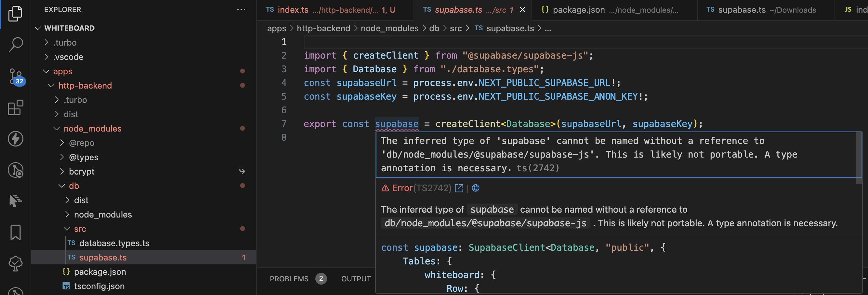The height and width of the screenshot is (295, 868).
Task: Click the package.json braces icon in explorer
Action: click(x=66, y=272)
